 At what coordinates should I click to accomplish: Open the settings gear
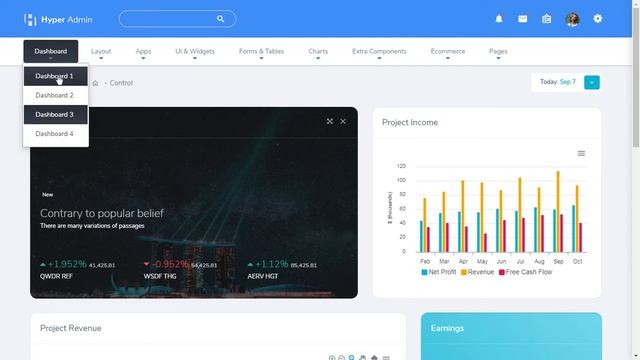tap(598, 19)
